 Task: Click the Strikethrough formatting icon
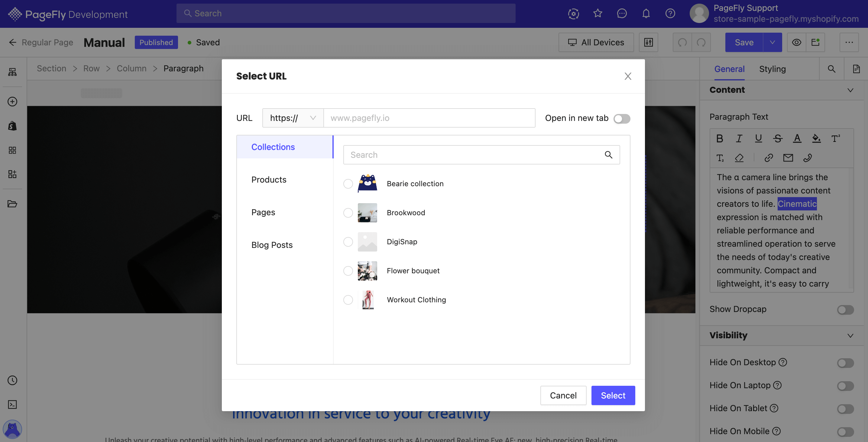tap(778, 138)
